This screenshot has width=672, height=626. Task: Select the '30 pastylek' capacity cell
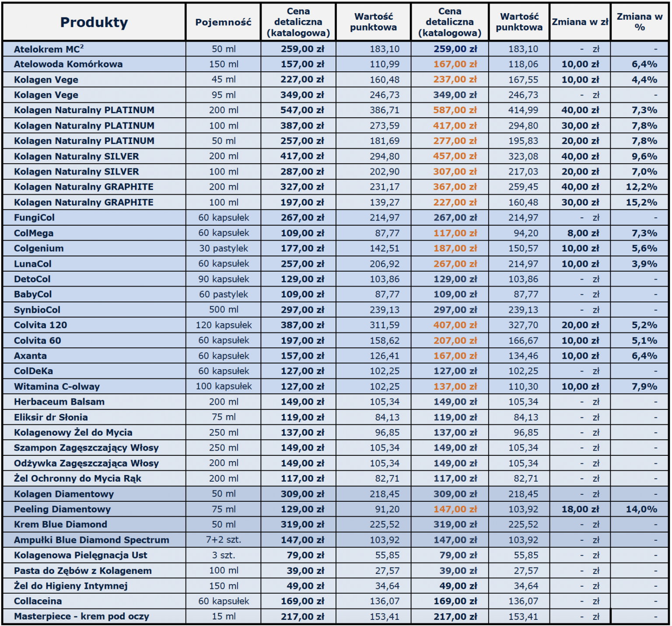[223, 248]
